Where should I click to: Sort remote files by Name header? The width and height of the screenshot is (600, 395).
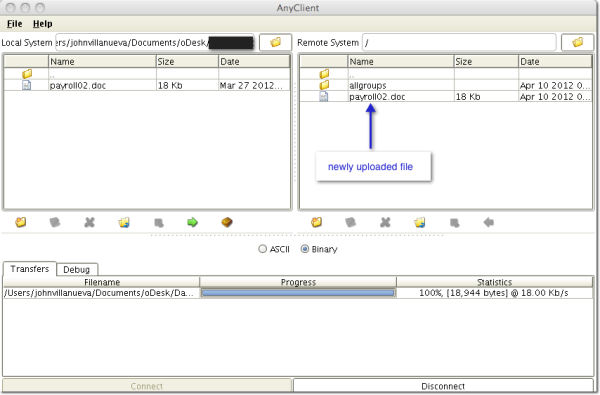401,61
